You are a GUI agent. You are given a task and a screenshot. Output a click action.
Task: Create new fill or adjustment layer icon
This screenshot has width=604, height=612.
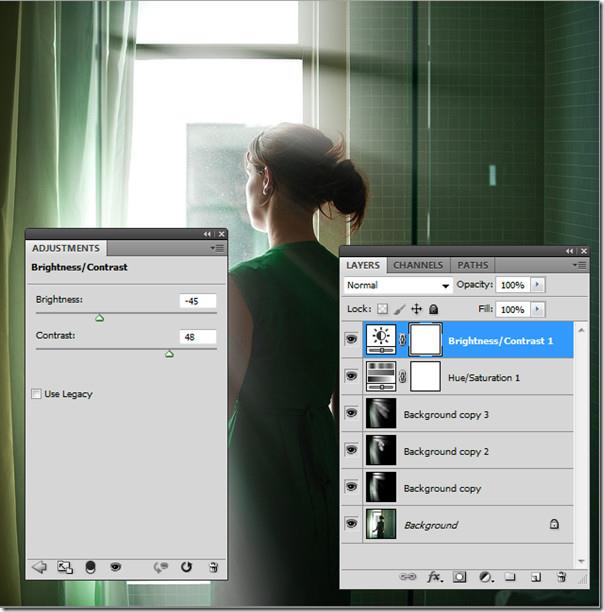point(485,577)
